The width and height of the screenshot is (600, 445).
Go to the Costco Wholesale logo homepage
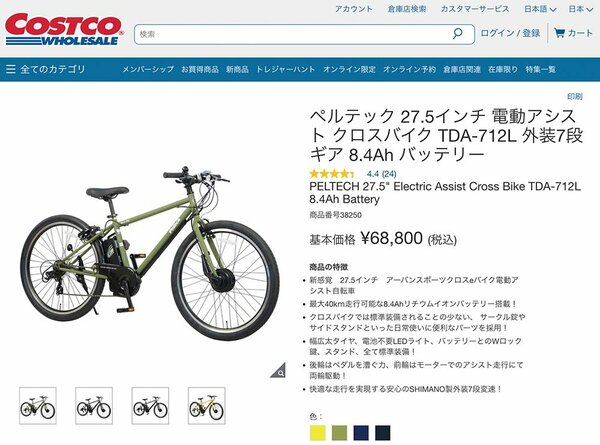pyautogui.click(x=64, y=29)
